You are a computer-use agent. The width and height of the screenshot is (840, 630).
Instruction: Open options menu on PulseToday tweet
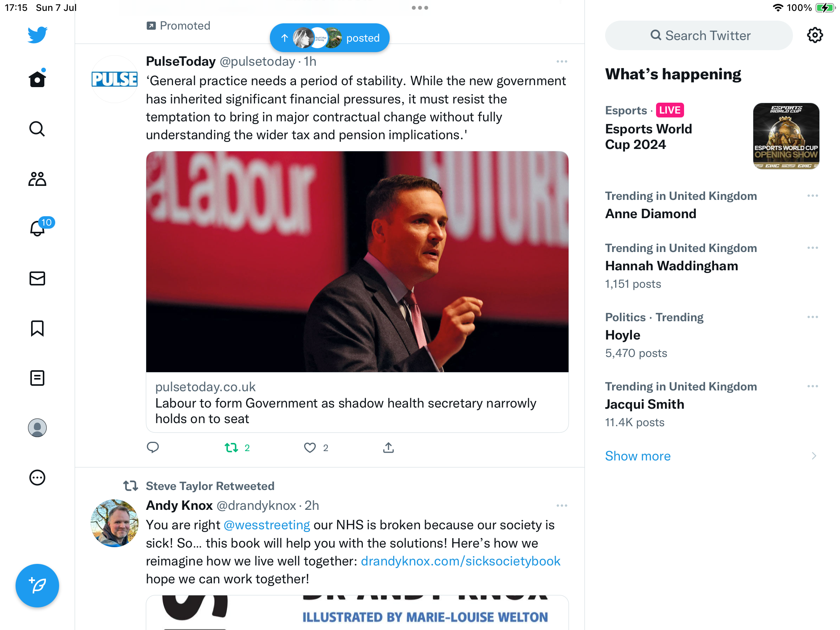(562, 61)
